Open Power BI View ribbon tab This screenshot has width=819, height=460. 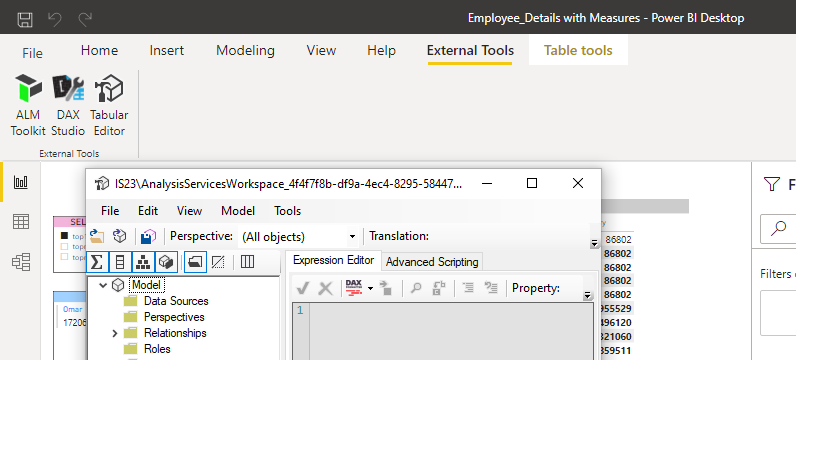click(321, 51)
